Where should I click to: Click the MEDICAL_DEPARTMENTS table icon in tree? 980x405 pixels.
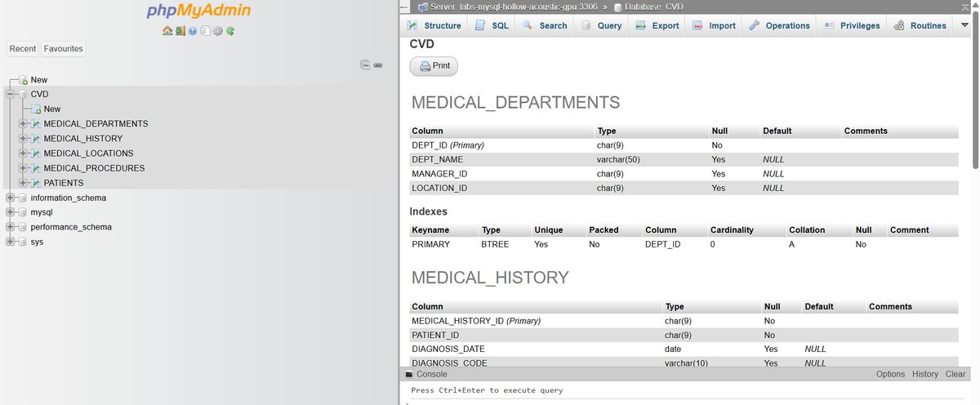click(36, 124)
